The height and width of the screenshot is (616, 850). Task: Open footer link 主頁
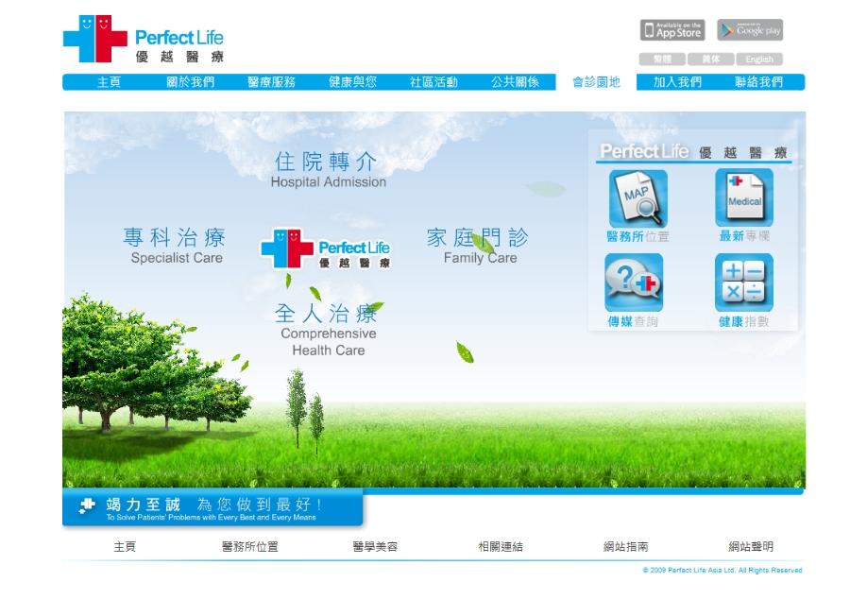125,547
